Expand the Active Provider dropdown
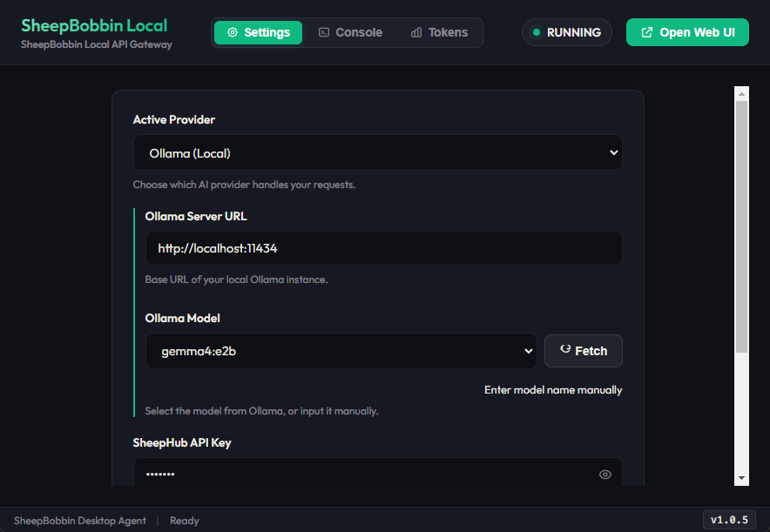 [x=378, y=153]
